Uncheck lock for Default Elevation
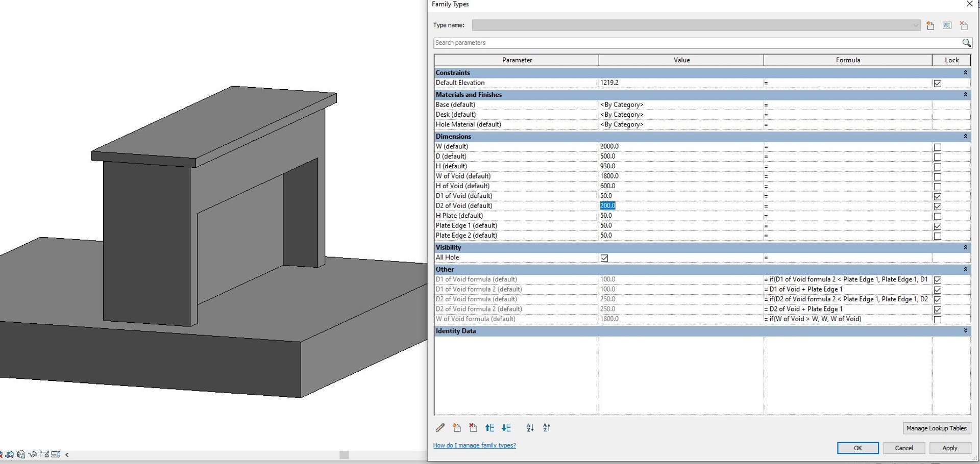Screen dimensions: 980x464 click(x=938, y=83)
